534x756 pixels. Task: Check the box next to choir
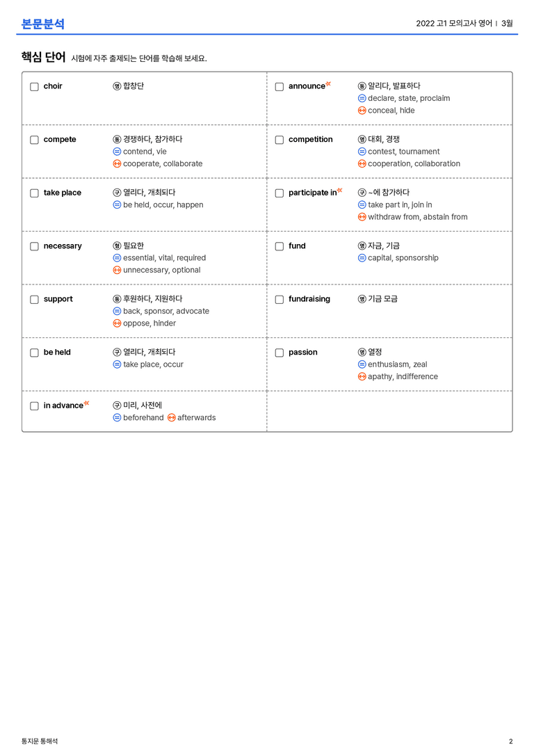(34, 87)
